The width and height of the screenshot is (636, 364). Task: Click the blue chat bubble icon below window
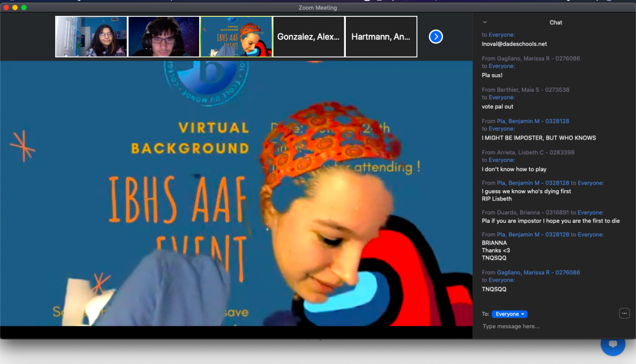pos(613,344)
